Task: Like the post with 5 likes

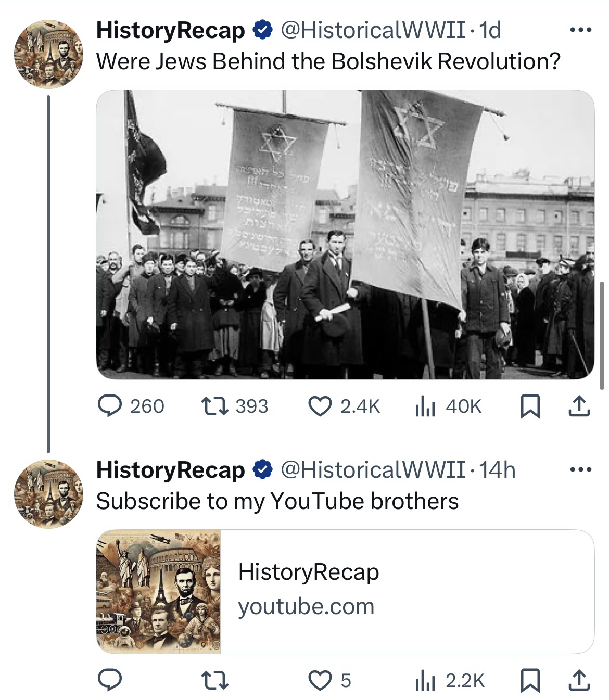Action: click(x=330, y=680)
